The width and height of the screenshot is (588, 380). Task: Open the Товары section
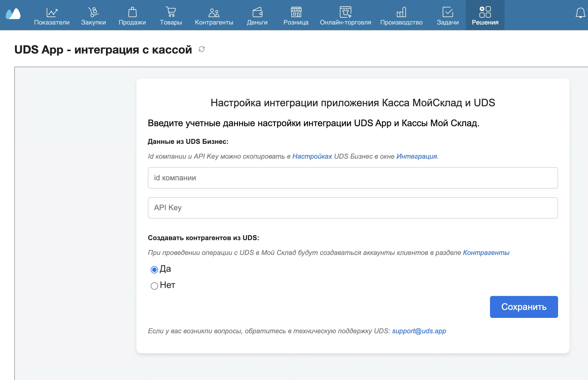click(171, 16)
